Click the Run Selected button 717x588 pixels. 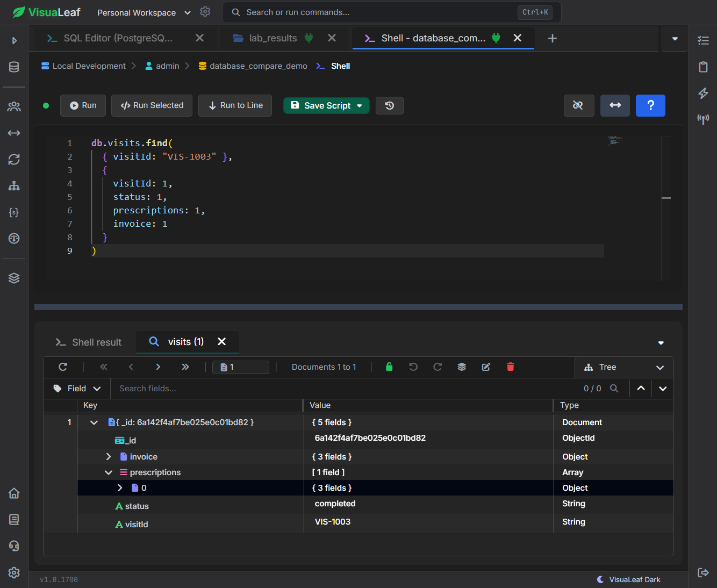[x=152, y=105]
